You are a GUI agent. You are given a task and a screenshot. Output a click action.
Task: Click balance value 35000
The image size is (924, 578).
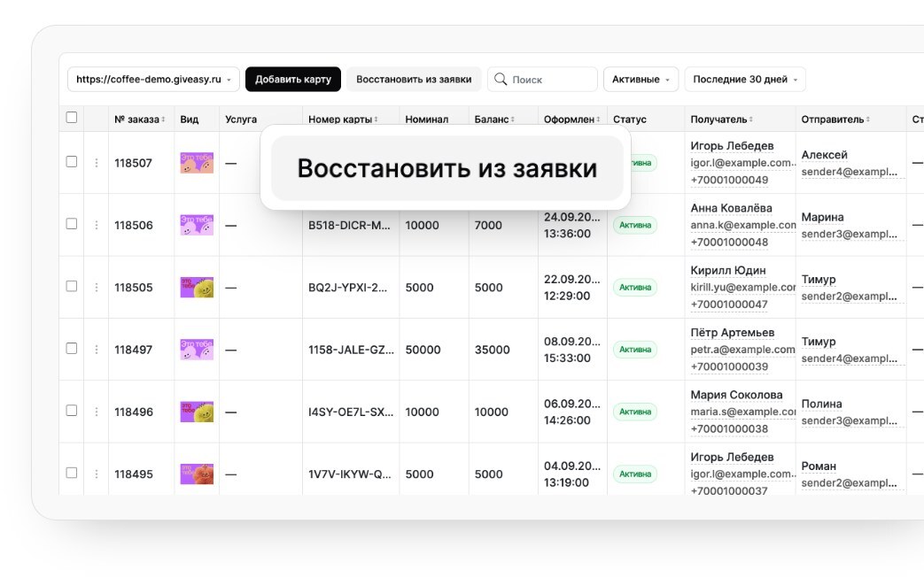point(492,350)
